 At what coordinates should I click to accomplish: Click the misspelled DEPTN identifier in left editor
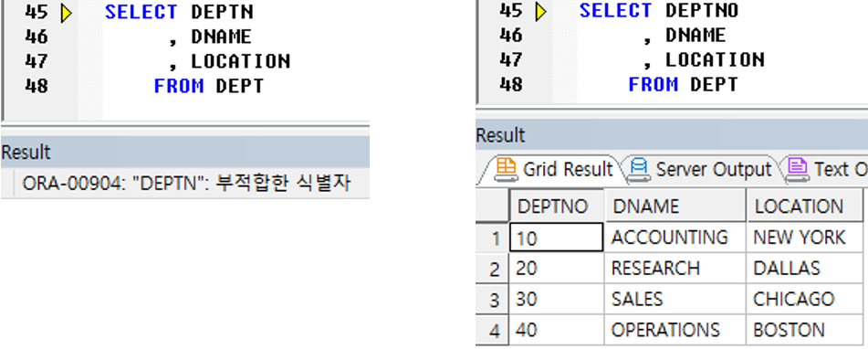point(222,12)
